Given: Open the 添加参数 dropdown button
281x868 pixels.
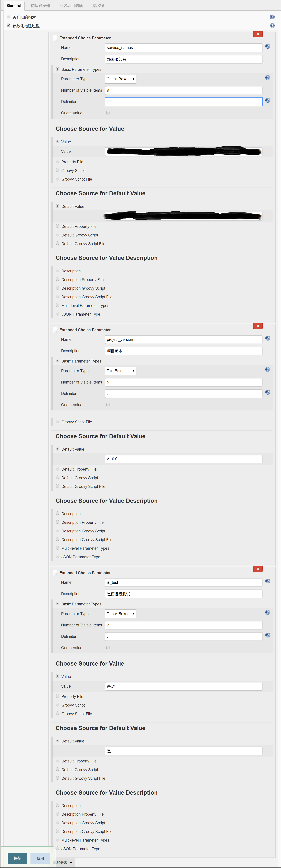Looking at the screenshot, I should [64, 863].
